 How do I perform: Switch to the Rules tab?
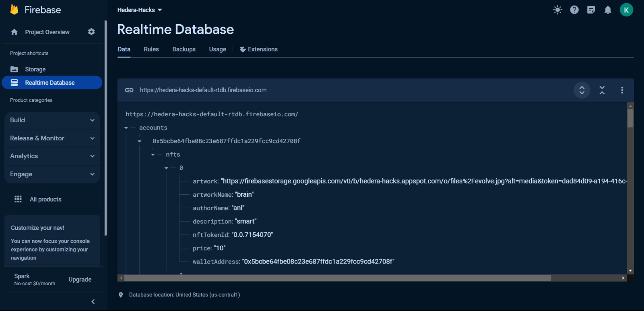click(151, 49)
